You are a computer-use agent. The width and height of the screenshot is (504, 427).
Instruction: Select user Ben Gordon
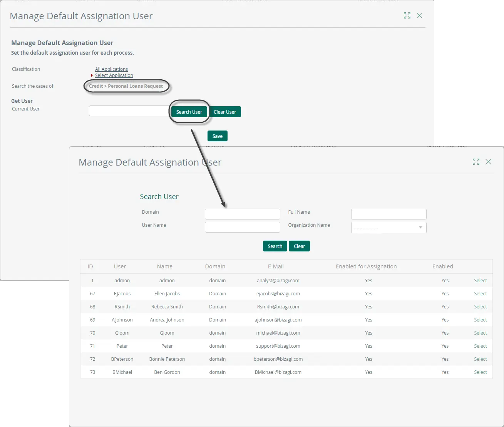(480, 372)
